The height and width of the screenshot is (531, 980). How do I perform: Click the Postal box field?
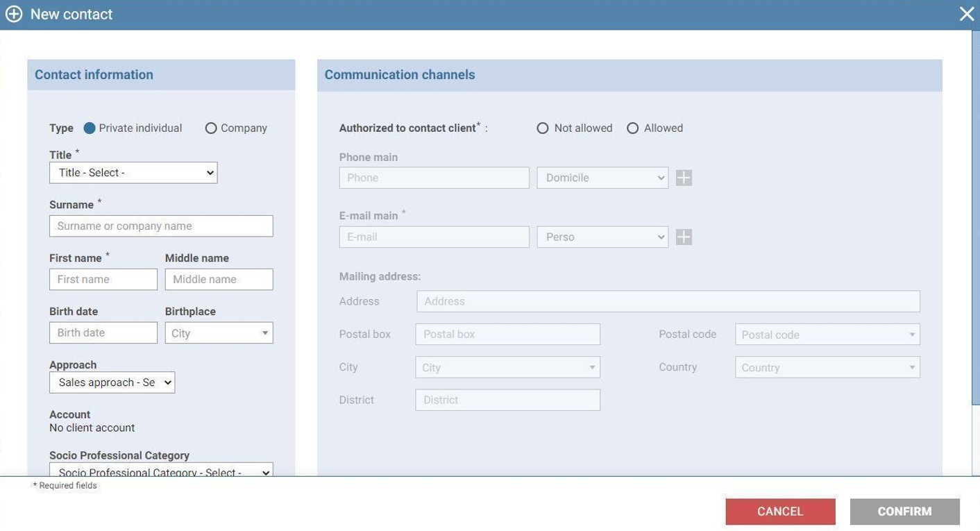[507, 334]
